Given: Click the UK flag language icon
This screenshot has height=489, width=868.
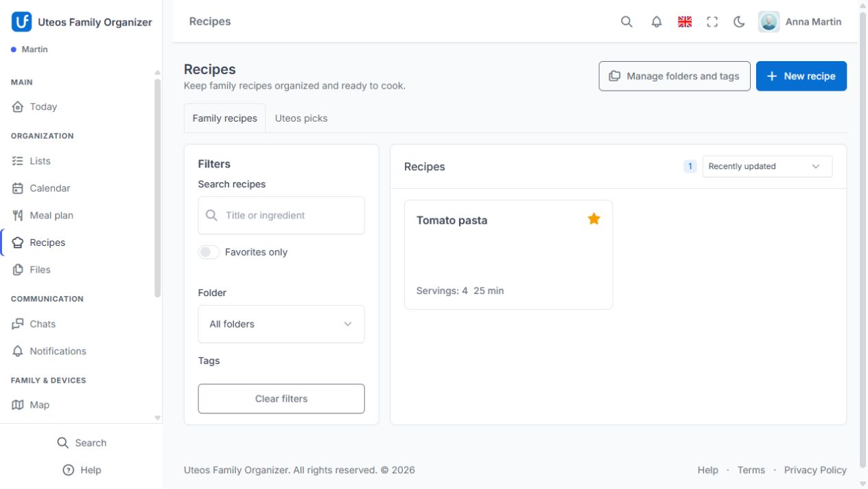Looking at the screenshot, I should [685, 22].
